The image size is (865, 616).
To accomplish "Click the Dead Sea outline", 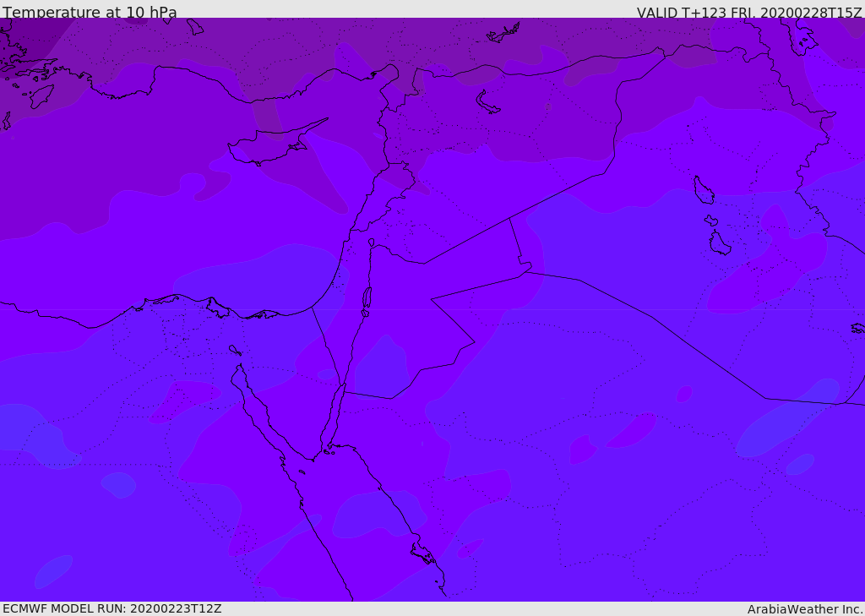I will pos(367,298).
